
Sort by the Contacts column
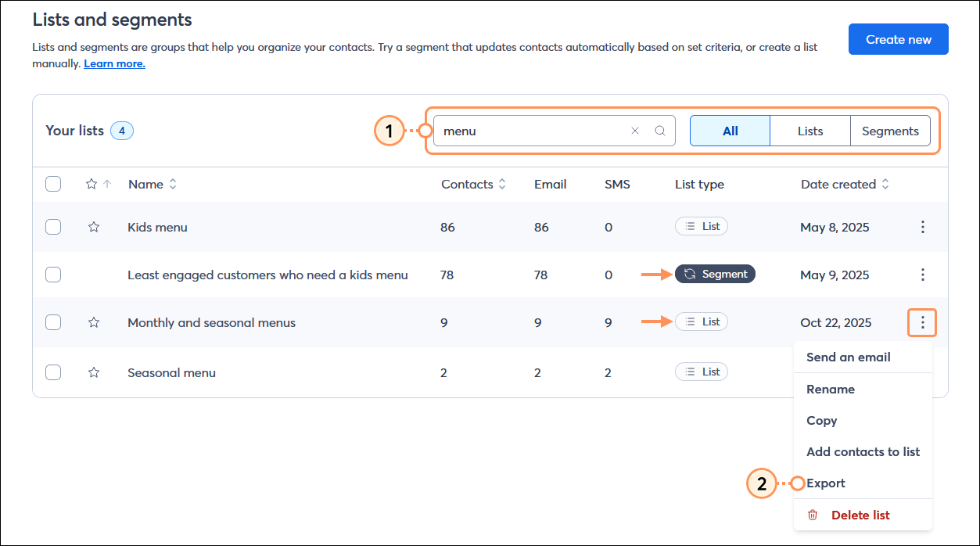point(473,185)
